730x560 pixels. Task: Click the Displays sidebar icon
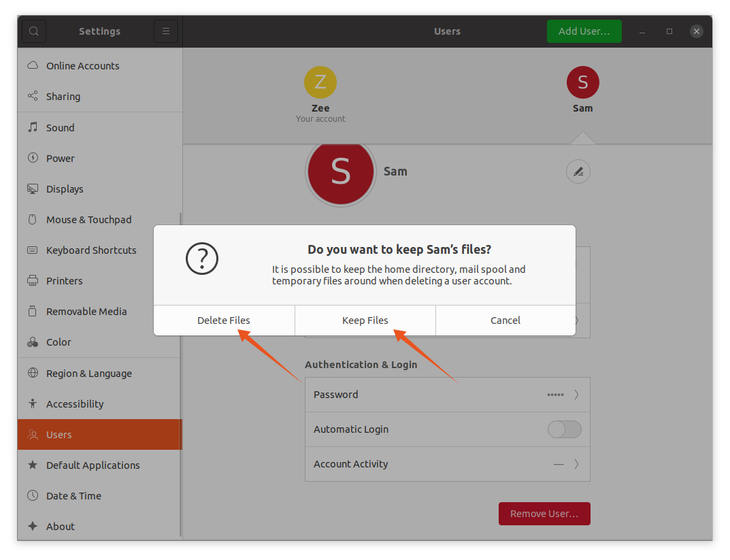(x=32, y=188)
